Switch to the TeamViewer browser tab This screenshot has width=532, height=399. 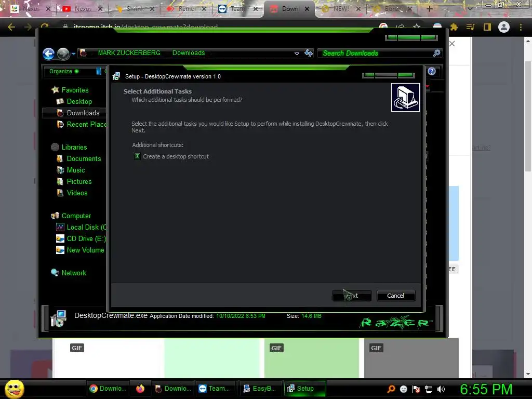tap(237, 9)
